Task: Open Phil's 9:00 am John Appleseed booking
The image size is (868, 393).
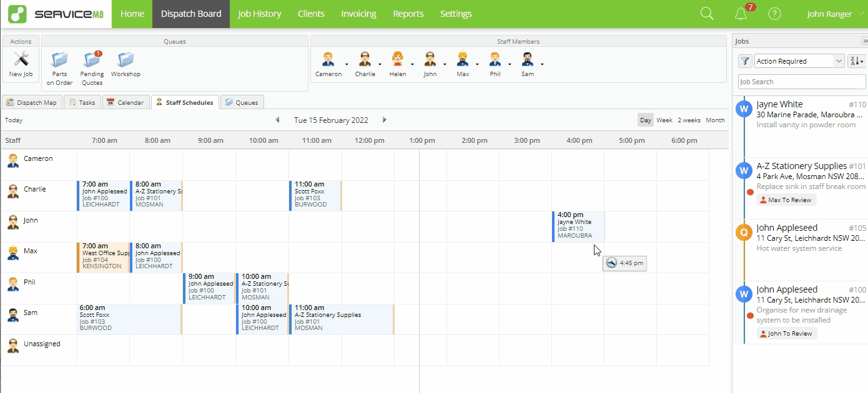Action: (209, 288)
